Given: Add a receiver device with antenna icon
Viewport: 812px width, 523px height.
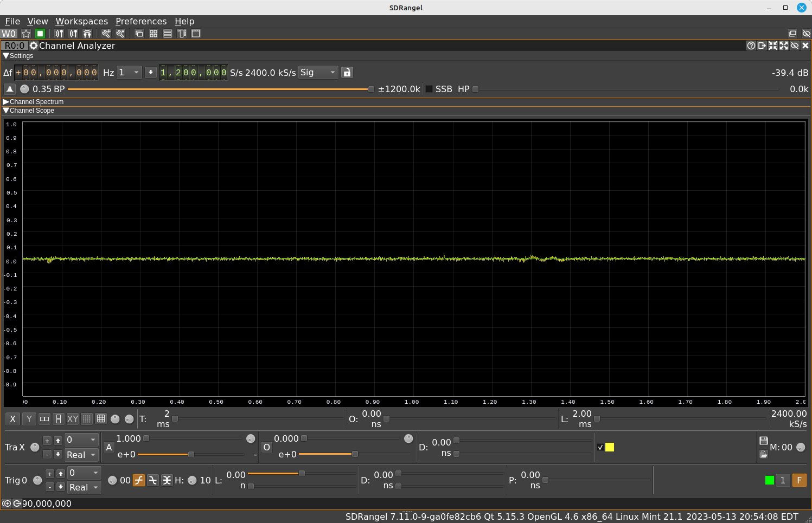Looking at the screenshot, I should click(x=59, y=34).
